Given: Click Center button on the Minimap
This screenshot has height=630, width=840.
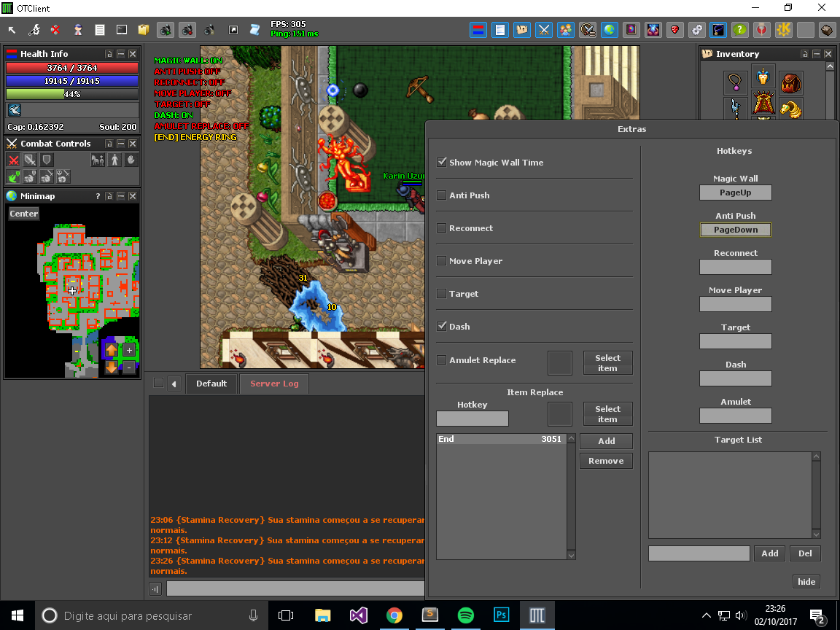Looking at the screenshot, I should [x=24, y=214].
